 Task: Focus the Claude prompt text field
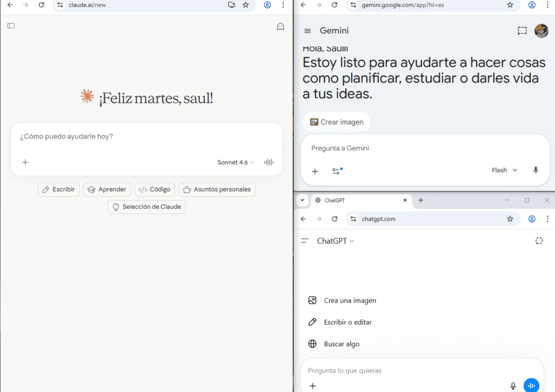[x=146, y=136]
